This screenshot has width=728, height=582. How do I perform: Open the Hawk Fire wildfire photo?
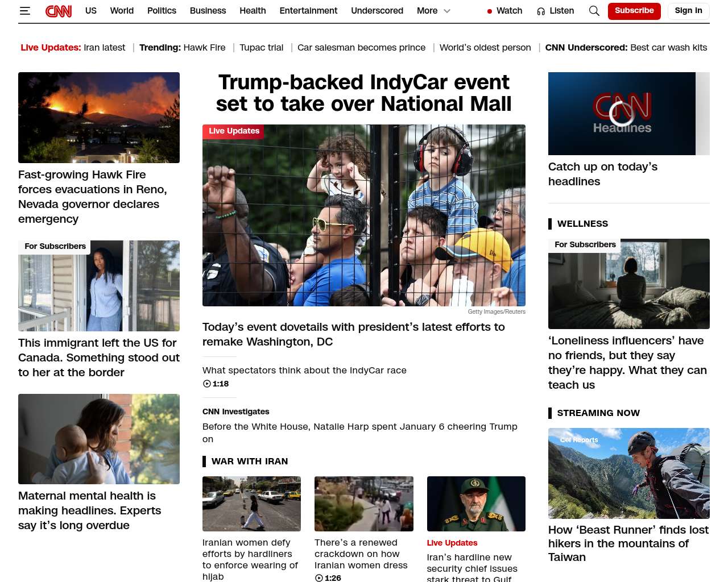point(99,118)
